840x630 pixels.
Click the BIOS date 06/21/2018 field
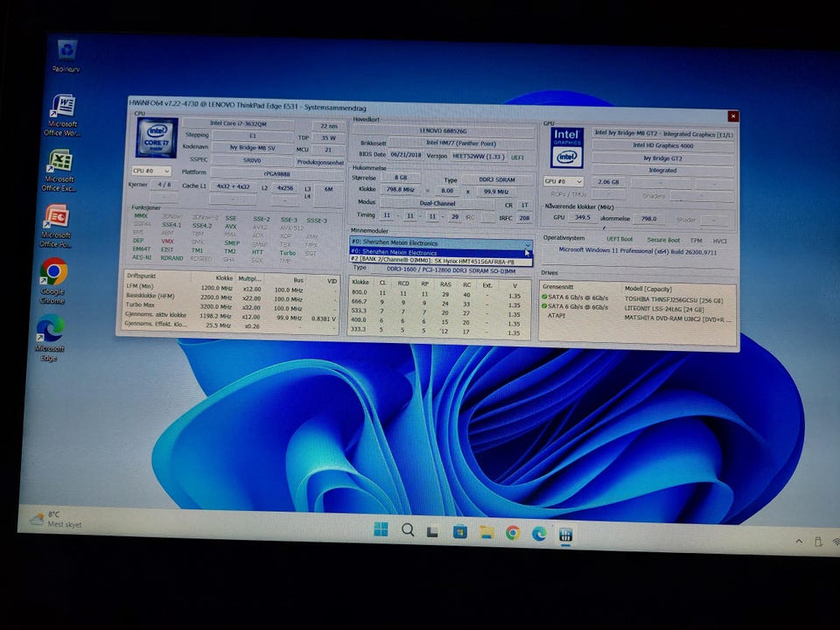click(x=405, y=155)
